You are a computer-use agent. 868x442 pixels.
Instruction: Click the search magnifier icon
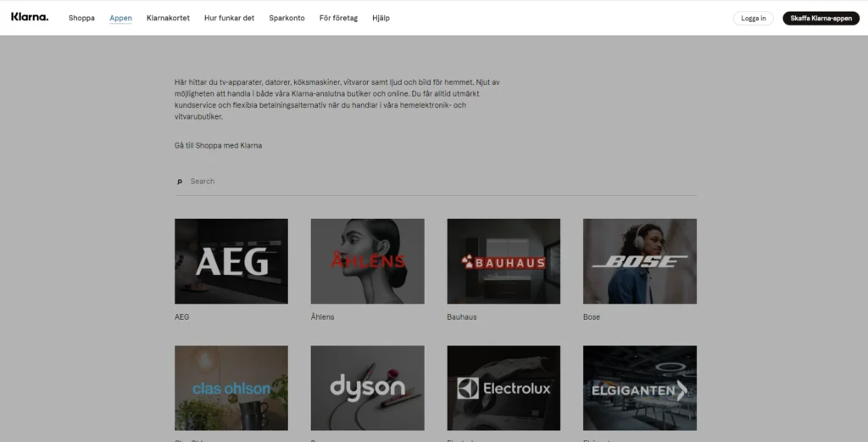coord(180,182)
